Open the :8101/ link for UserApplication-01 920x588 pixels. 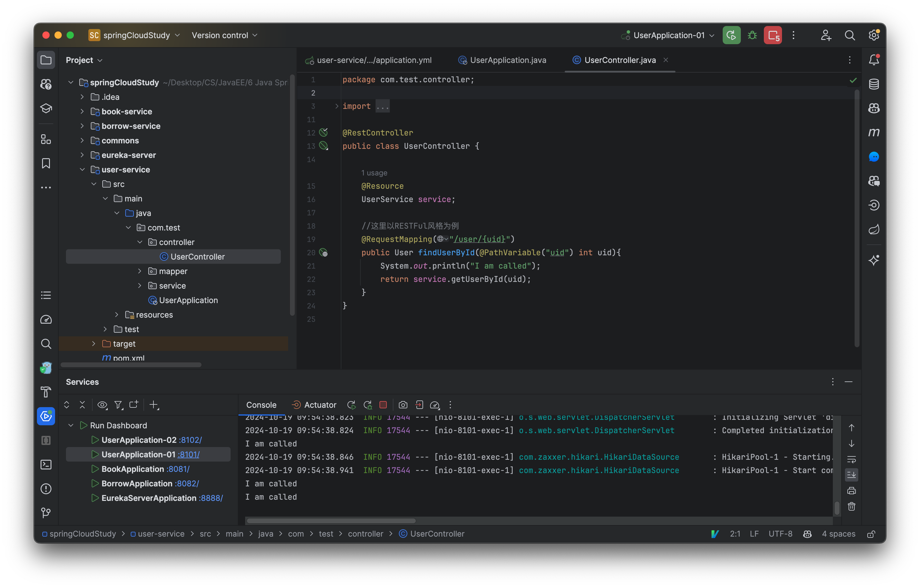[188, 454]
